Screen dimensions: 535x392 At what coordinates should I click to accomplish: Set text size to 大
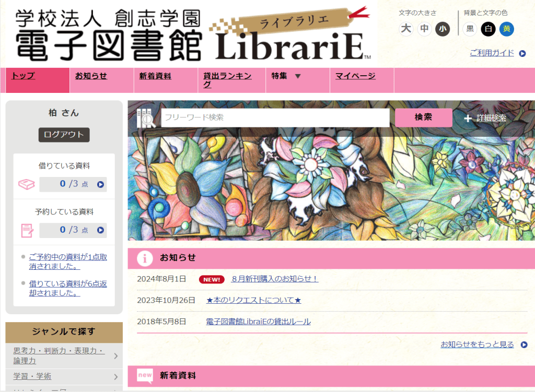click(406, 29)
